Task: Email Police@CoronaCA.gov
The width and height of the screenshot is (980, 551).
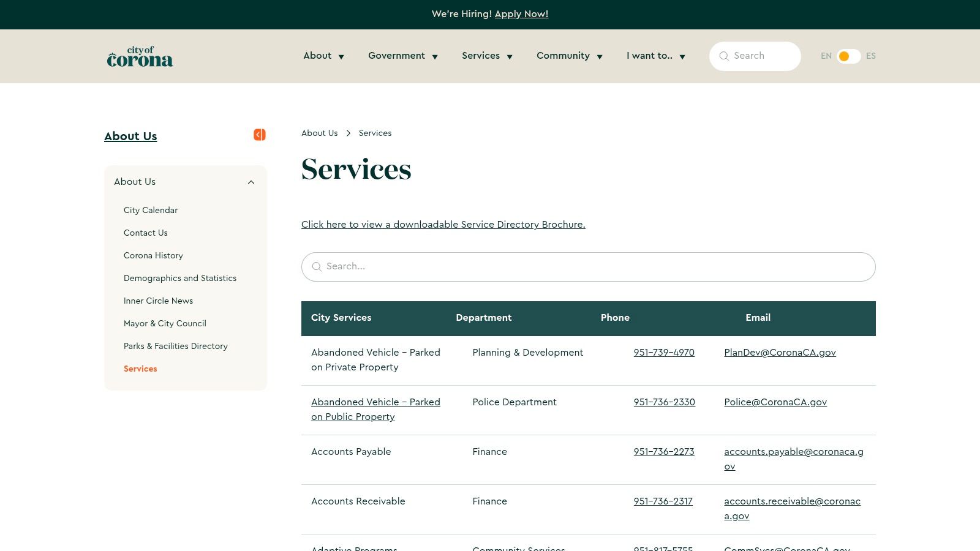Action: pyautogui.click(x=775, y=402)
